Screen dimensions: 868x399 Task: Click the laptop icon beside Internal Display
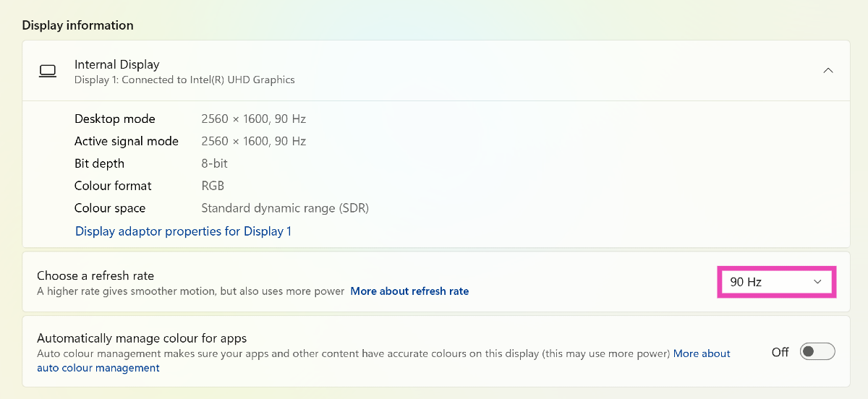48,71
